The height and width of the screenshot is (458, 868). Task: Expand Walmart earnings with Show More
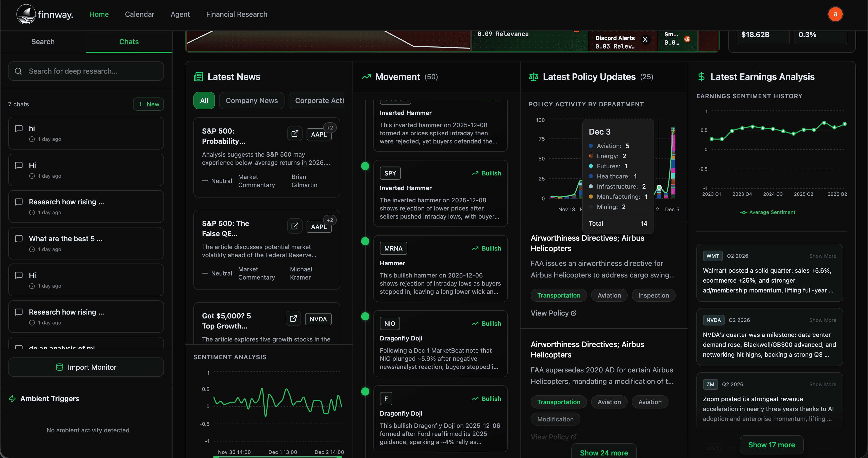click(822, 256)
